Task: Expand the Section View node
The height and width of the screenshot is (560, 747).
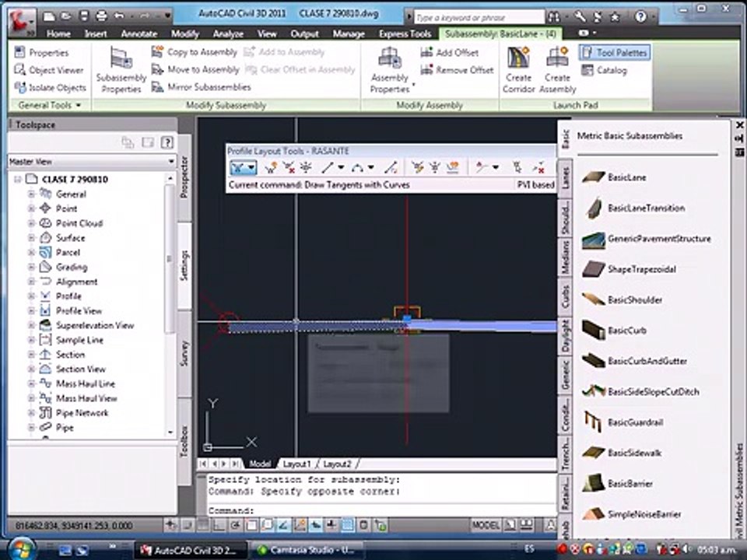Action: [31, 369]
